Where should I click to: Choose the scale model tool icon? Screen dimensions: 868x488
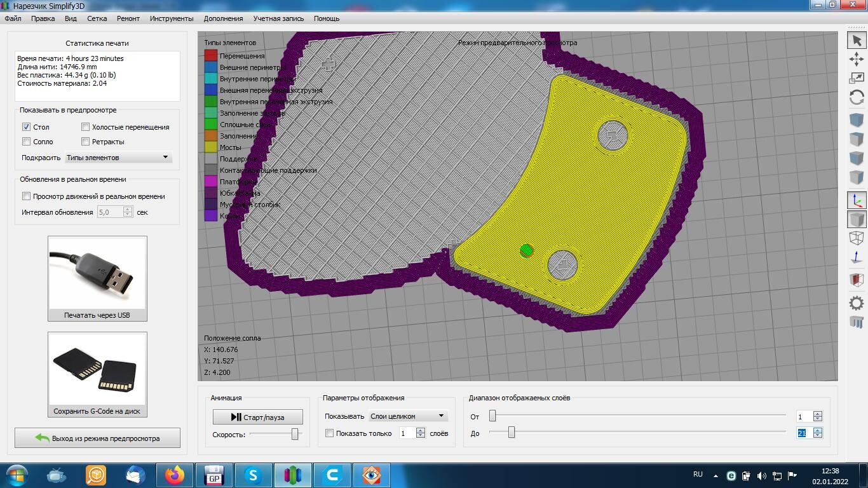click(x=857, y=78)
